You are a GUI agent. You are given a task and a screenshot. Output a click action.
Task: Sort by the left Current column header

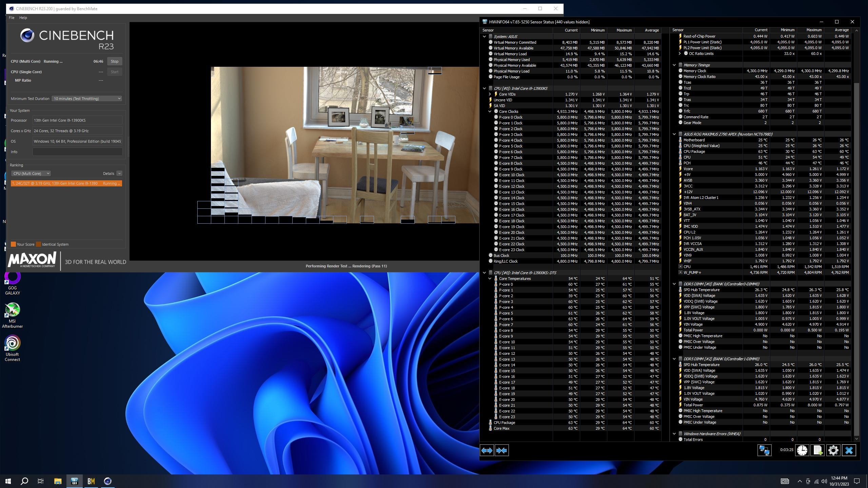(566, 30)
